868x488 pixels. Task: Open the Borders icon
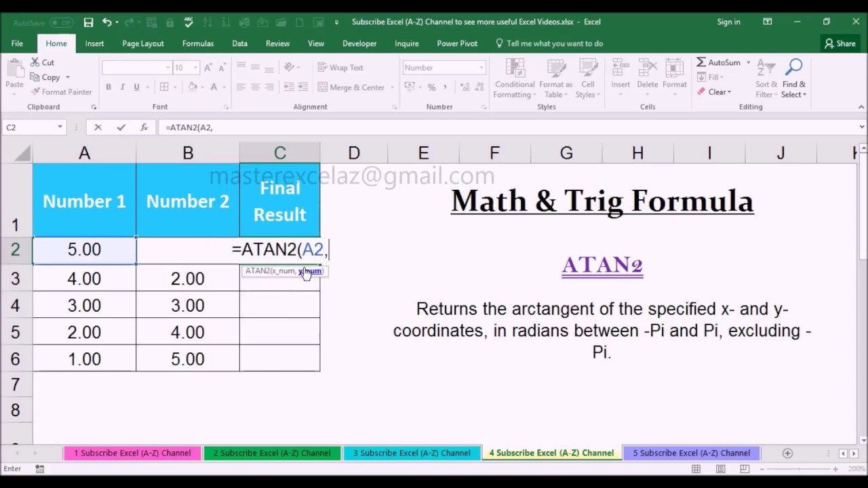[x=164, y=87]
